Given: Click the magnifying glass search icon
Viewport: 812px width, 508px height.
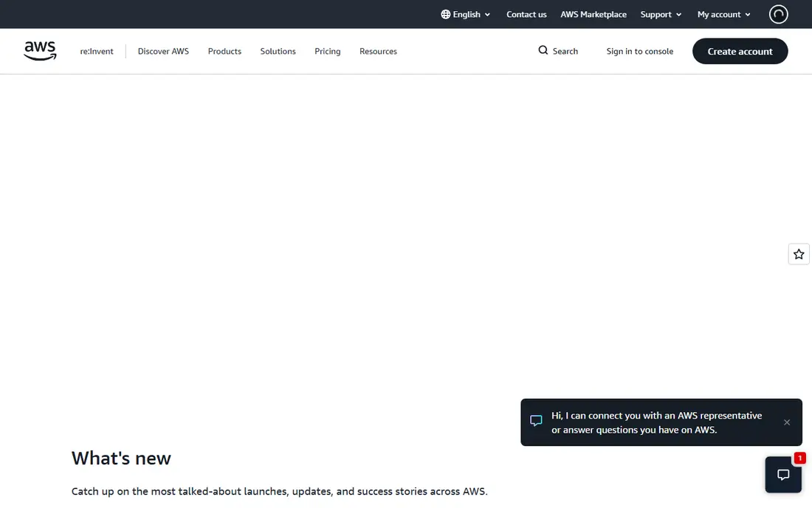Looking at the screenshot, I should [543, 50].
